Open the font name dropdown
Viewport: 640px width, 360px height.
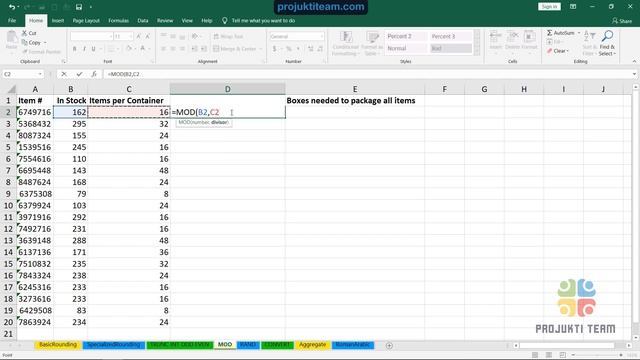click(x=111, y=36)
